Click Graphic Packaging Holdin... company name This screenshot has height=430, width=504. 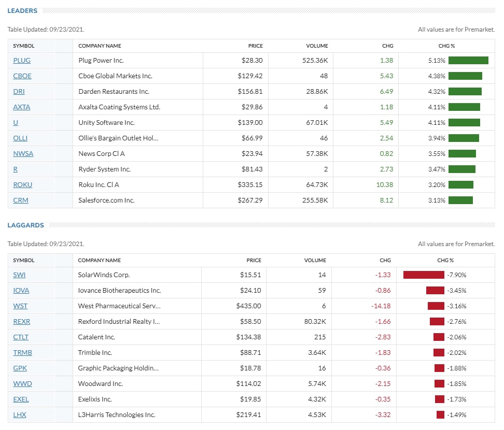118,368
